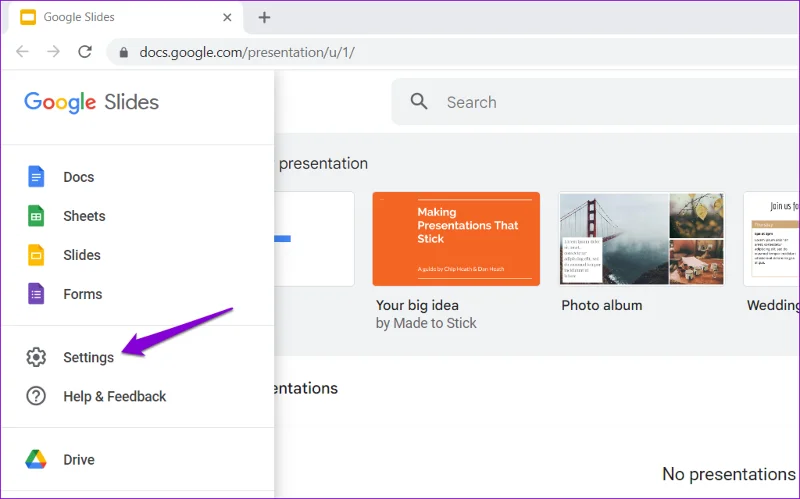Click the address bar URL
800x499 pixels.
tap(247, 52)
